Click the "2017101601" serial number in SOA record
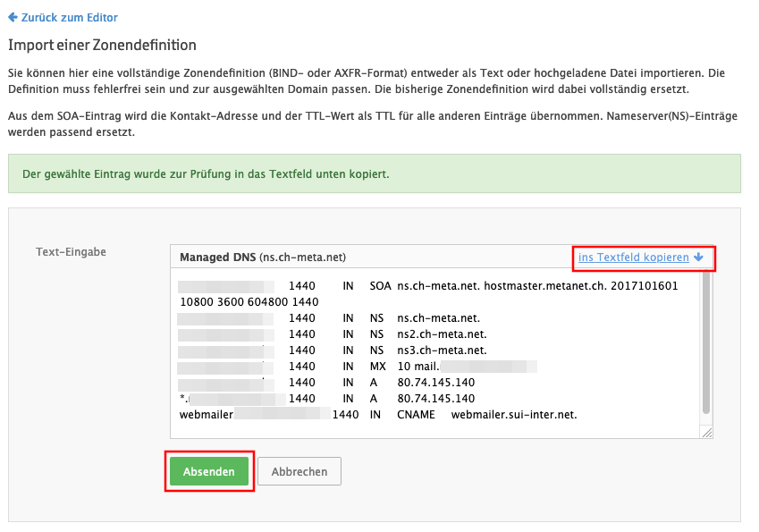 tap(648, 286)
